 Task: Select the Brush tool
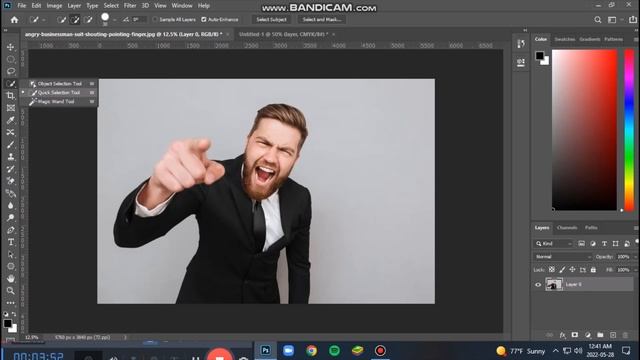[11, 144]
